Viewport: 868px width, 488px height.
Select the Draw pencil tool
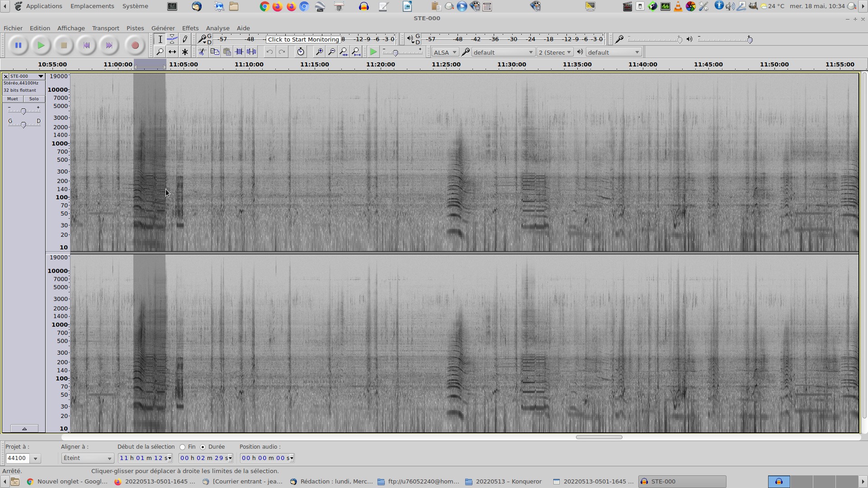[x=185, y=39]
